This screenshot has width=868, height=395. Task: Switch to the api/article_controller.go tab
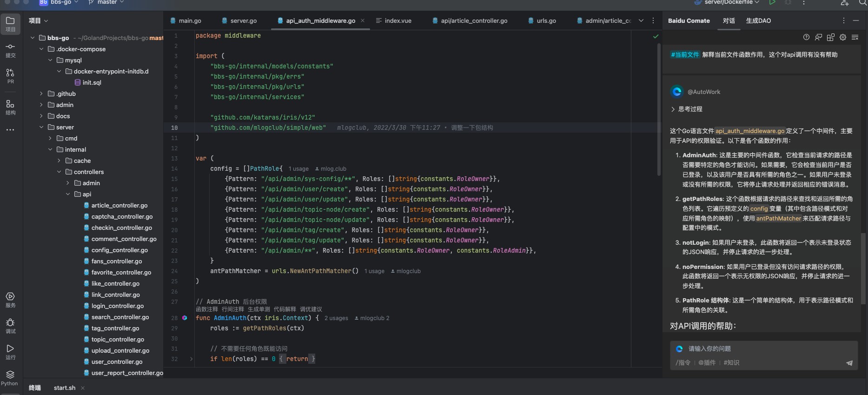coord(470,20)
